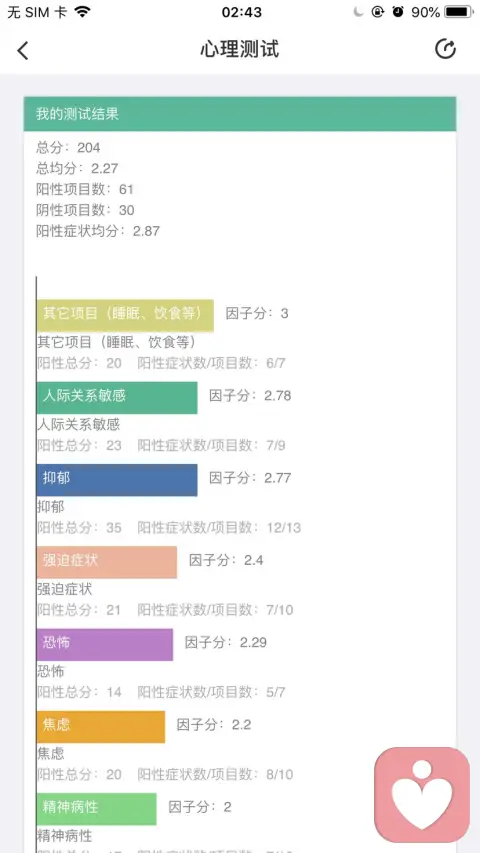This screenshot has height=853, width=480.
Task: Tap the moon do-not-disturb icon
Action: [358, 11]
